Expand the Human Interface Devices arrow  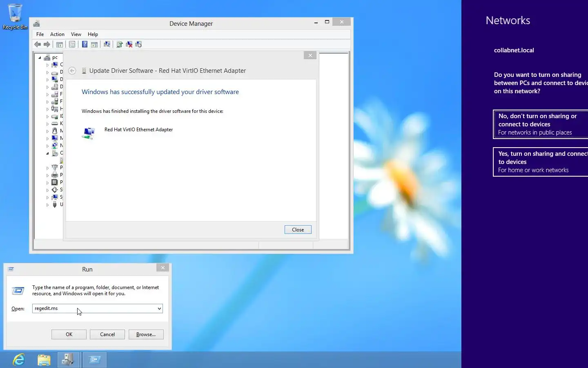pos(47,109)
